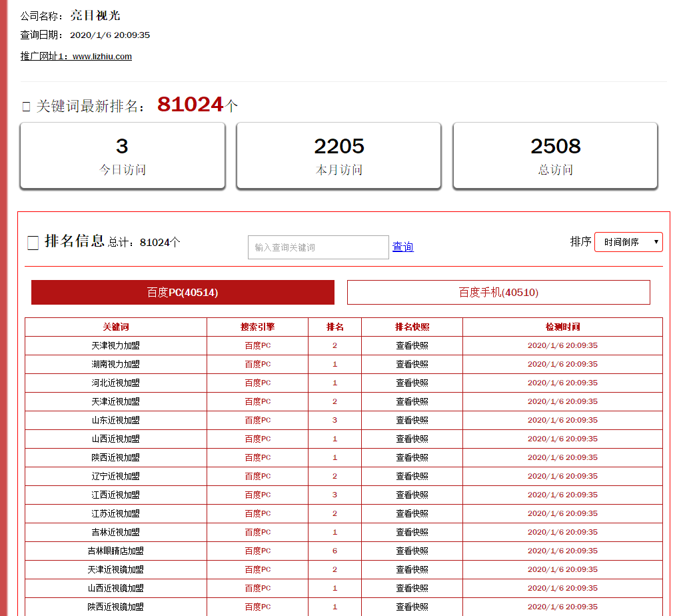
Task: Open the 时间倒序 sort dropdown
Action: point(628,241)
